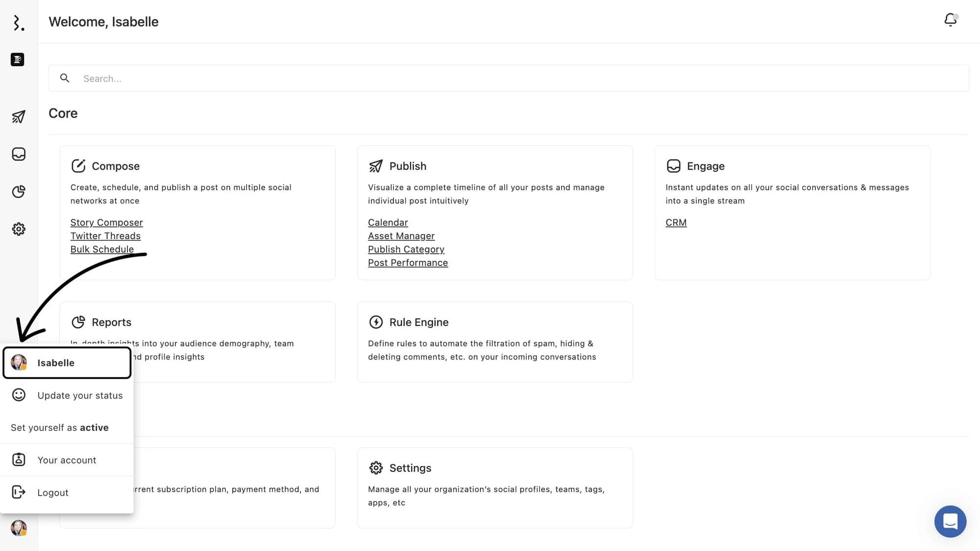
Task: Click the Search input field
Action: pos(508,78)
